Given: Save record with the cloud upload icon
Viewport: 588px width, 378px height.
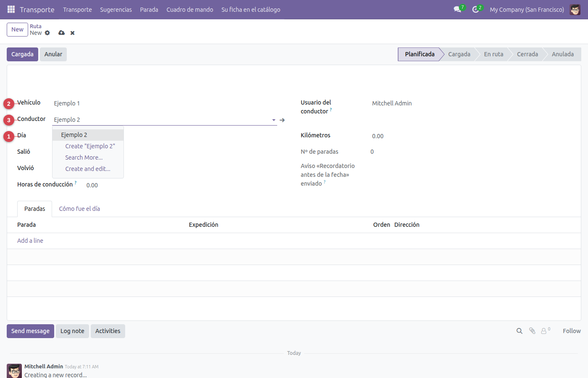Looking at the screenshot, I should coord(62,33).
